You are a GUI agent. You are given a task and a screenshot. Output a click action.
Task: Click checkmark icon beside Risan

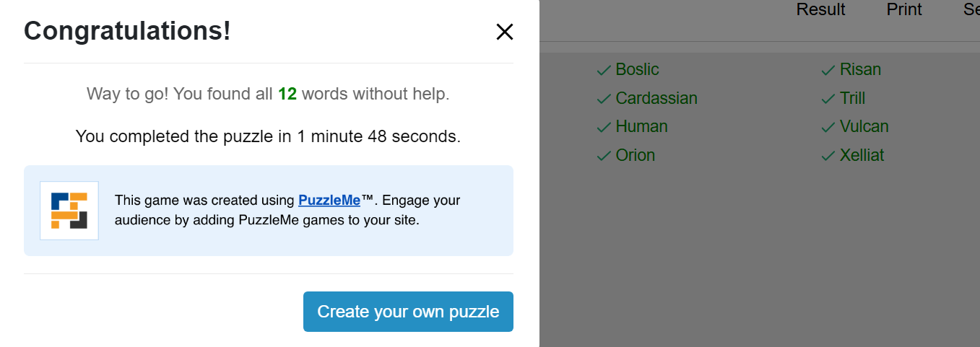click(x=828, y=70)
